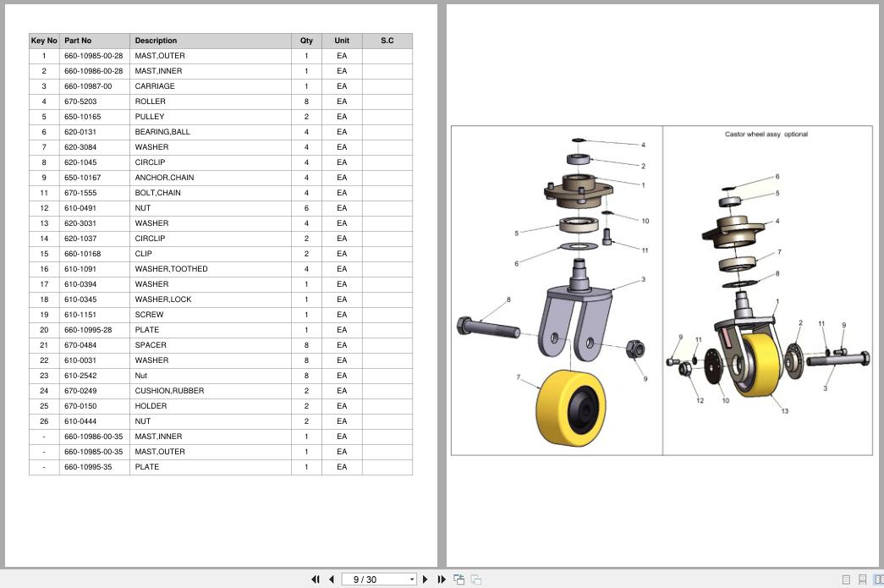This screenshot has height=588, width=884.
Task: Click the mounting flange labeled 1 in left diagram
Action: coord(578,190)
